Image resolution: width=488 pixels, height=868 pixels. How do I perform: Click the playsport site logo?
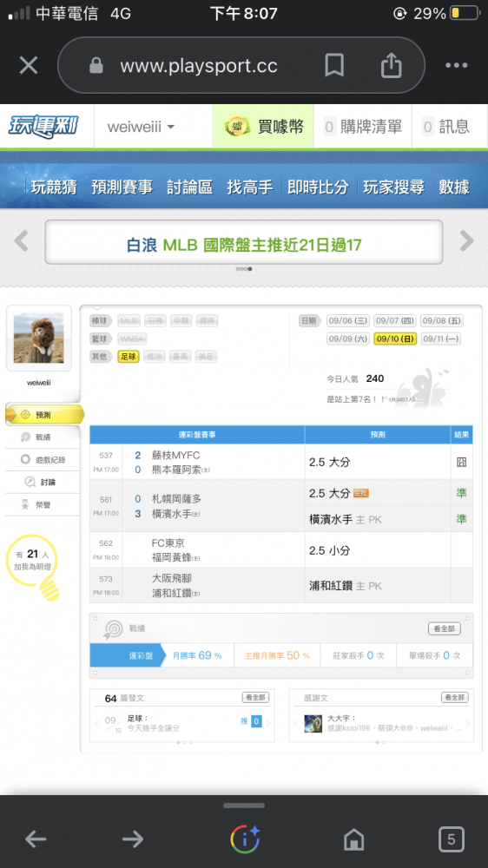coord(43,126)
